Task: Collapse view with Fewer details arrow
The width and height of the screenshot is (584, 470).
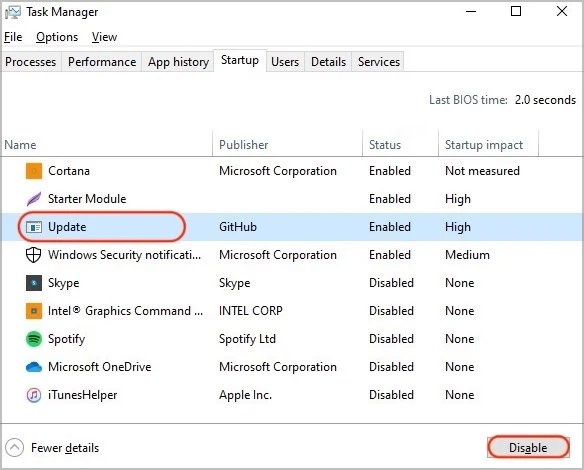Action: click(x=15, y=447)
